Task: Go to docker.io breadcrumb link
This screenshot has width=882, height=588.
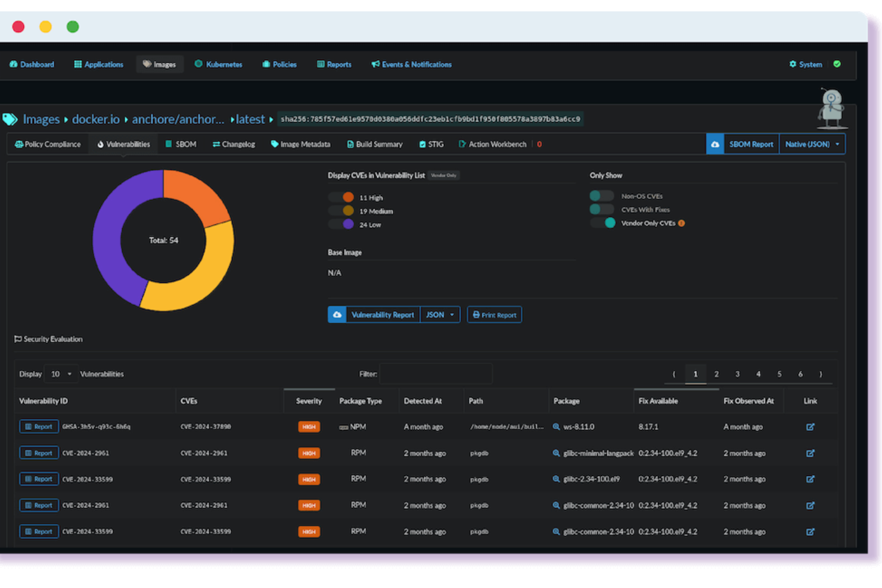Action: (96, 119)
